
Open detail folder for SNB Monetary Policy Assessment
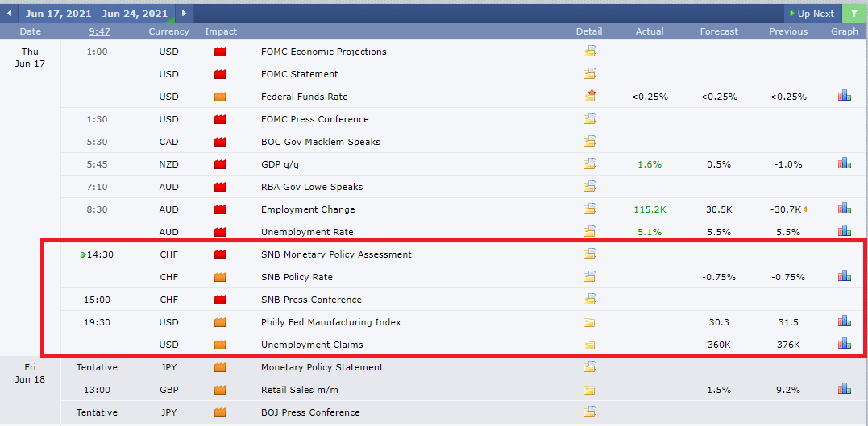click(590, 254)
